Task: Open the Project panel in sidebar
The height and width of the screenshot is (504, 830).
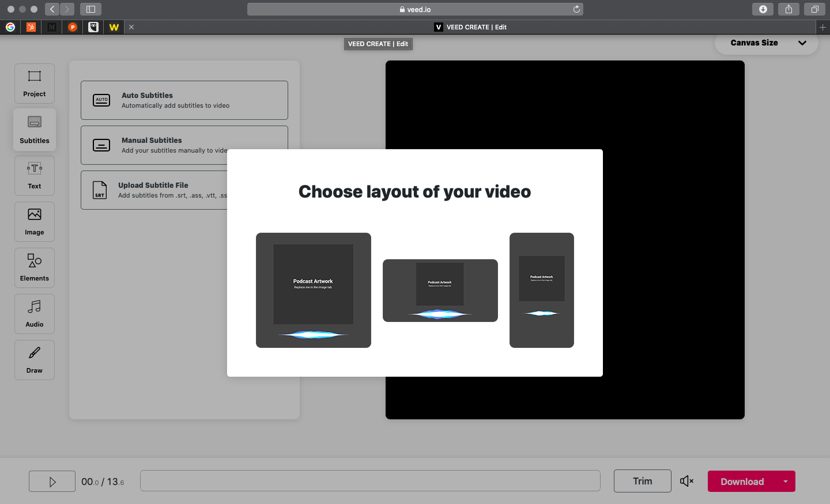Action: coord(35,84)
